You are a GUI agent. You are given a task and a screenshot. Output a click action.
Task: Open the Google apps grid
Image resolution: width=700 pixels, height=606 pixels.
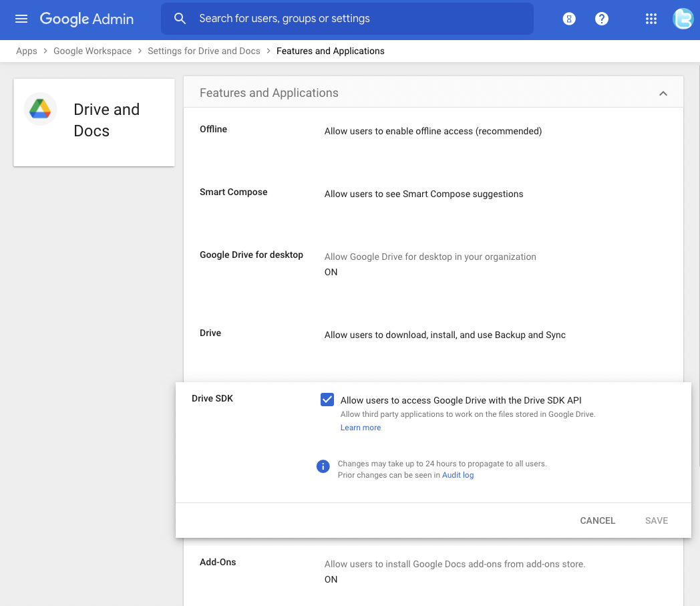coord(651,19)
